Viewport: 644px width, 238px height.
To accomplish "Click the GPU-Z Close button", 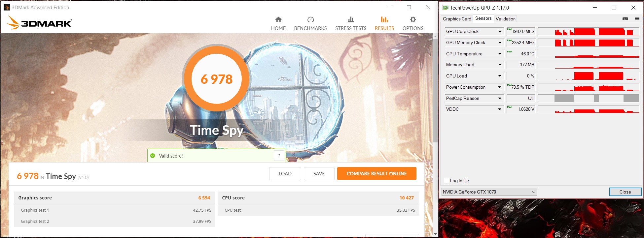I will tap(625, 192).
